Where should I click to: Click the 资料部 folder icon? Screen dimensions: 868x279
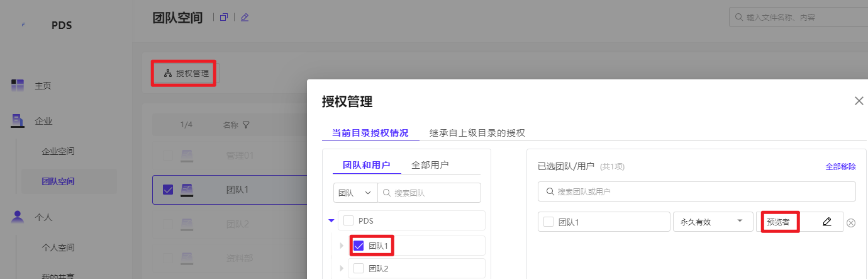[x=187, y=258]
